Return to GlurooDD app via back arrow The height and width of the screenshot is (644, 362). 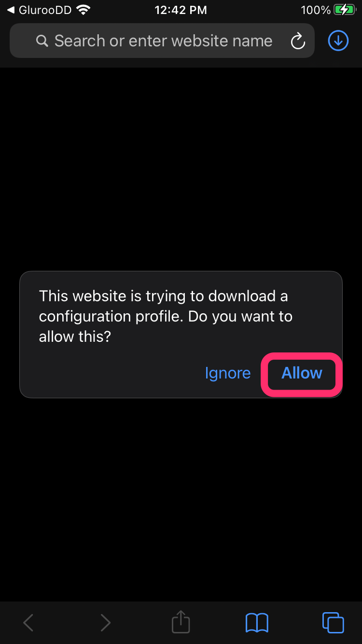[11, 10]
